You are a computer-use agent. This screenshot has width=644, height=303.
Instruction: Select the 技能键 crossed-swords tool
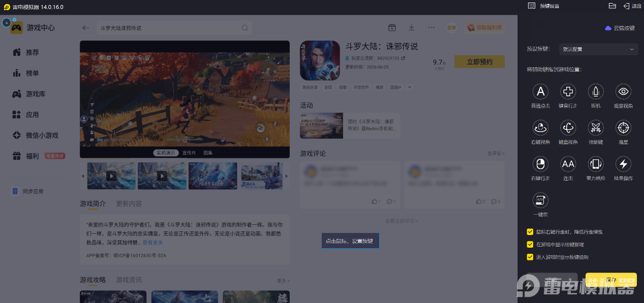(x=596, y=127)
